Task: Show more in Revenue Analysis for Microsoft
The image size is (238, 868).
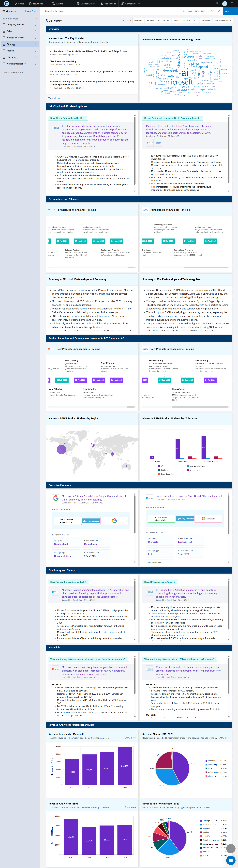Action: (130, 738)
